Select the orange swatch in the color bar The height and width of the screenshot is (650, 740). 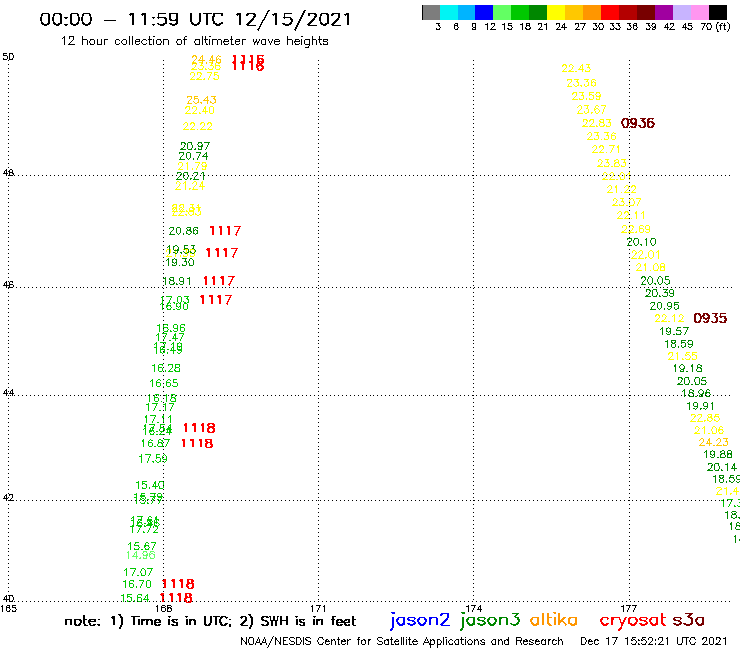click(x=592, y=12)
